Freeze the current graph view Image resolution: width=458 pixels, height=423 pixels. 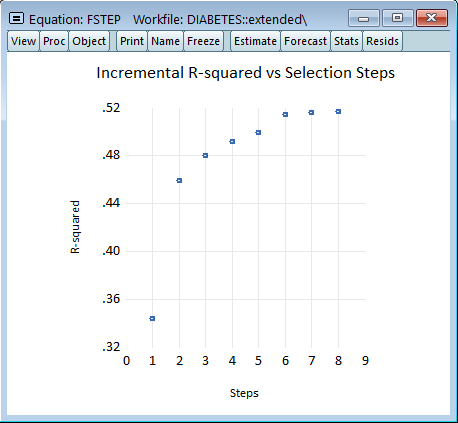[x=203, y=41]
